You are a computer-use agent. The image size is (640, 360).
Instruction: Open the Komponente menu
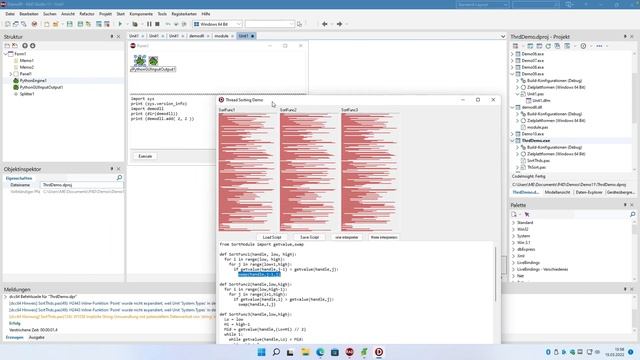pos(141,14)
